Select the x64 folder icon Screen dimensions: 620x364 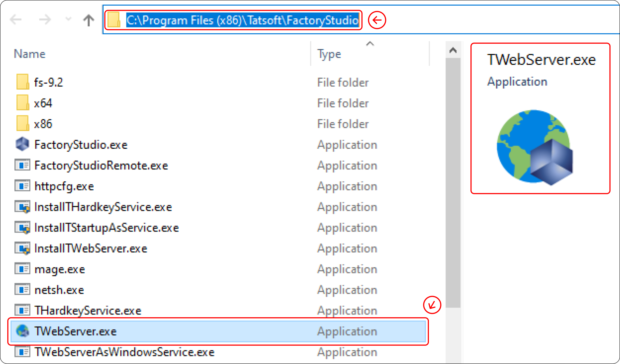(23, 102)
